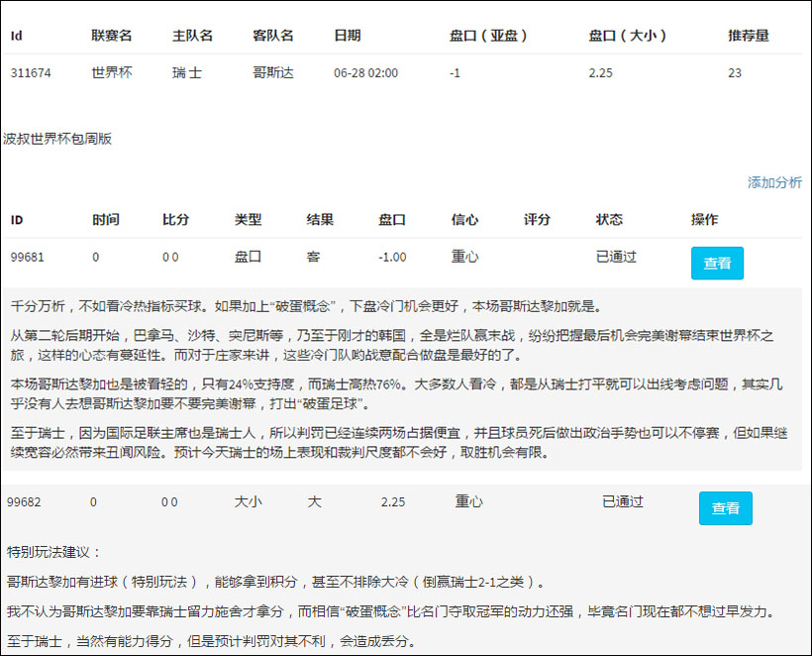Click the 世界杯 league cell
Image resolution: width=812 pixels, height=656 pixels.
[x=112, y=72]
